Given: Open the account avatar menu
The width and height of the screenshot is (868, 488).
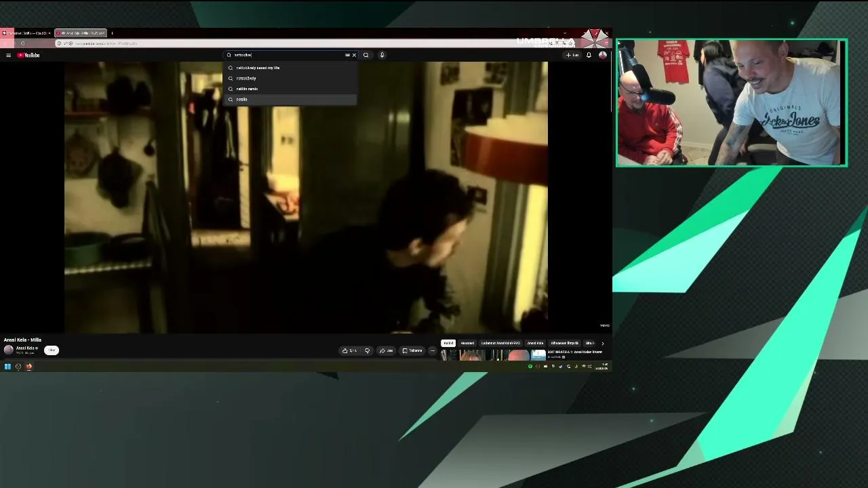Looking at the screenshot, I should (602, 55).
